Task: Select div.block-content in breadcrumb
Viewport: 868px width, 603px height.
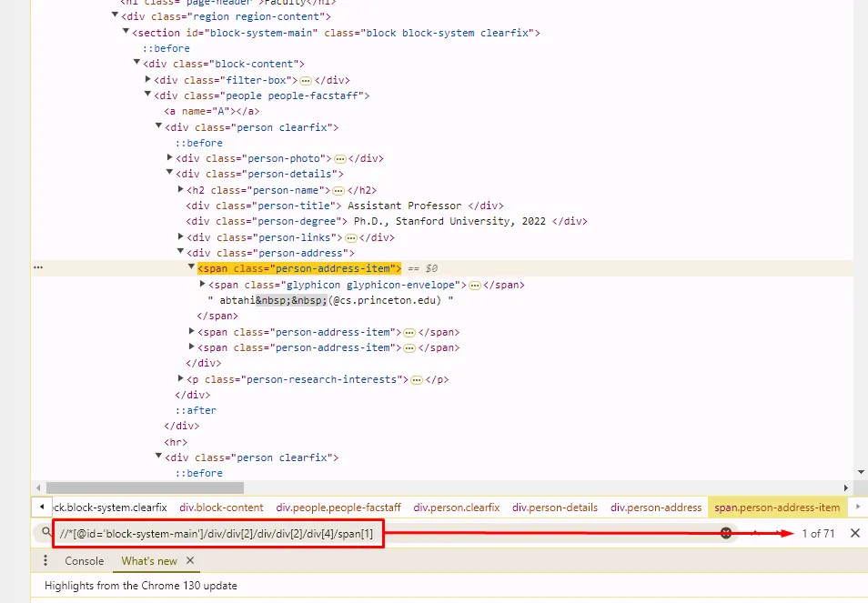Action: click(221, 508)
